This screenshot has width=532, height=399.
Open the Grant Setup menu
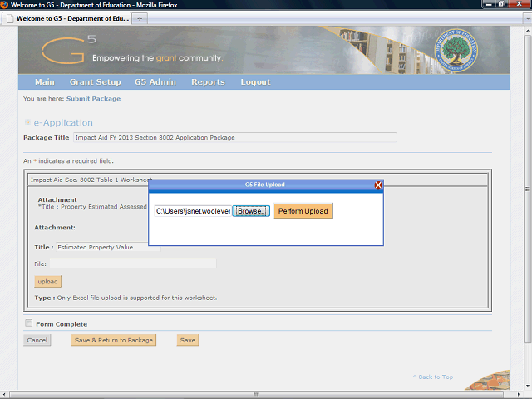(96, 82)
